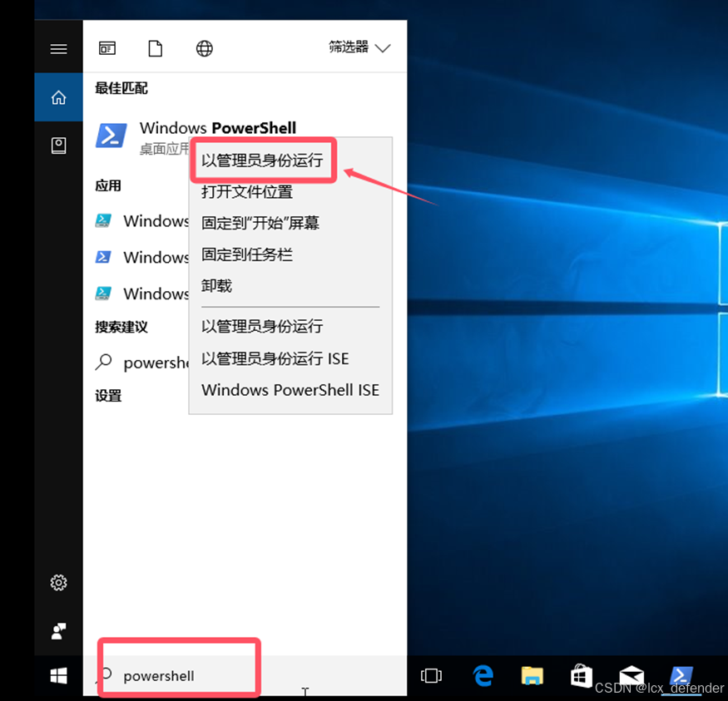Open File Explorer from taskbar
The height and width of the screenshot is (701, 728).
click(532, 676)
